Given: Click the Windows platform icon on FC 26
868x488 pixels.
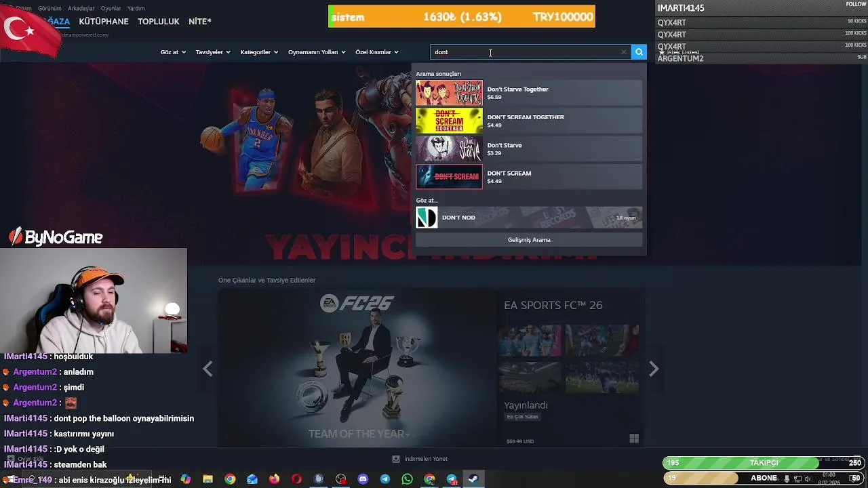Looking at the screenshot, I should pos(634,439).
